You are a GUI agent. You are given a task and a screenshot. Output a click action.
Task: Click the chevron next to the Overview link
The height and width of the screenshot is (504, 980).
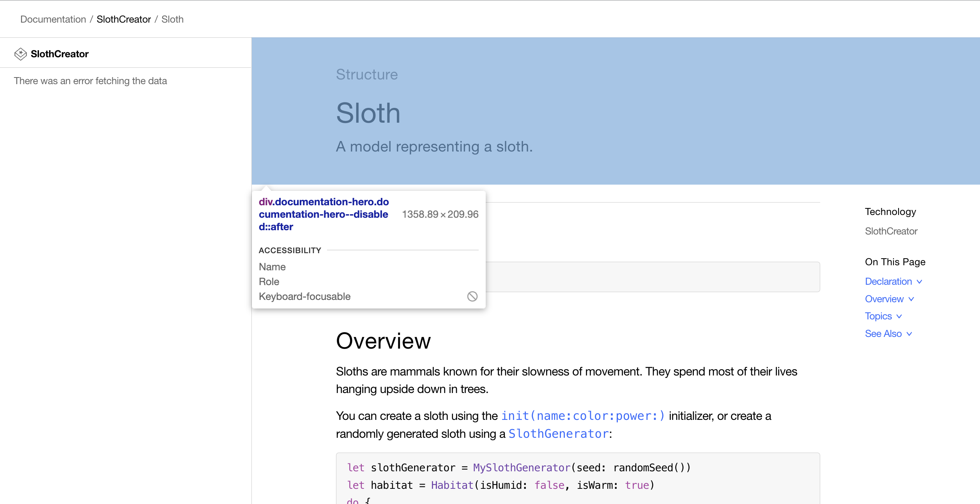[x=911, y=299]
